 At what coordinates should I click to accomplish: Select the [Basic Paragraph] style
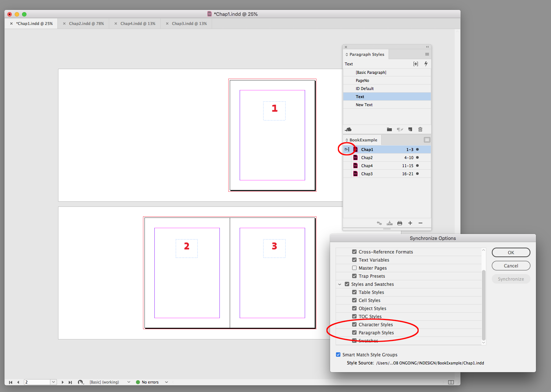tap(387, 72)
